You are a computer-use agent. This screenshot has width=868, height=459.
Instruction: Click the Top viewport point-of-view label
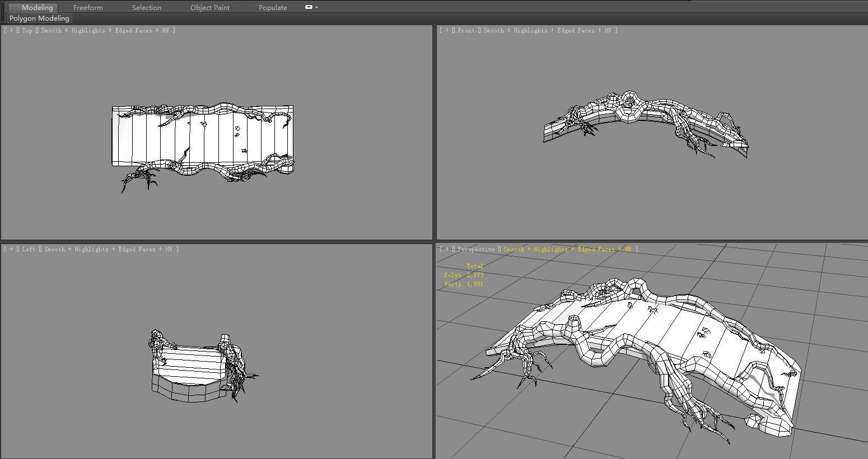point(27,30)
